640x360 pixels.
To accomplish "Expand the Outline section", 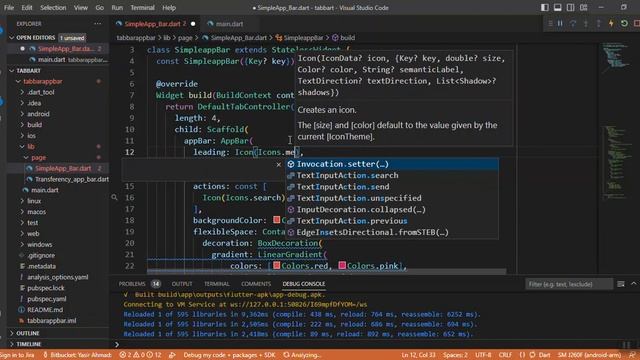I will [58, 333].
